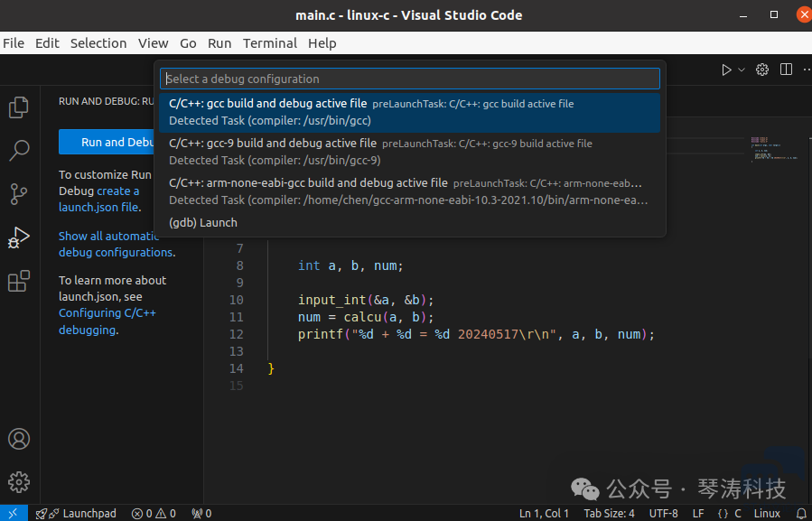
Task: Change Tab Size: 4 setting
Action: 609,513
